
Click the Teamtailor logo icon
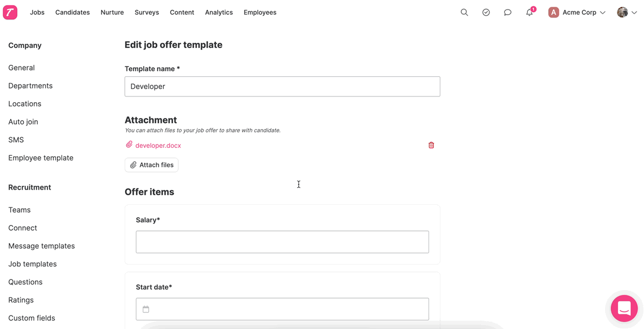pos(10,12)
